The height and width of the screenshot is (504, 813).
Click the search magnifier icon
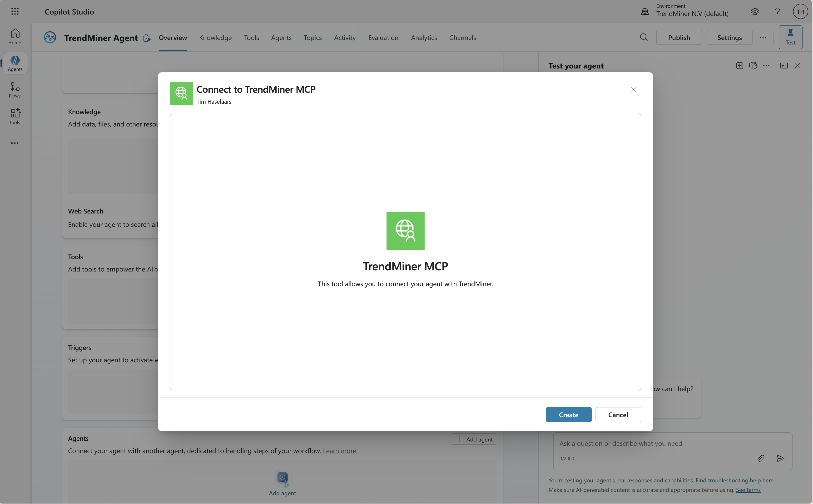[x=644, y=37]
